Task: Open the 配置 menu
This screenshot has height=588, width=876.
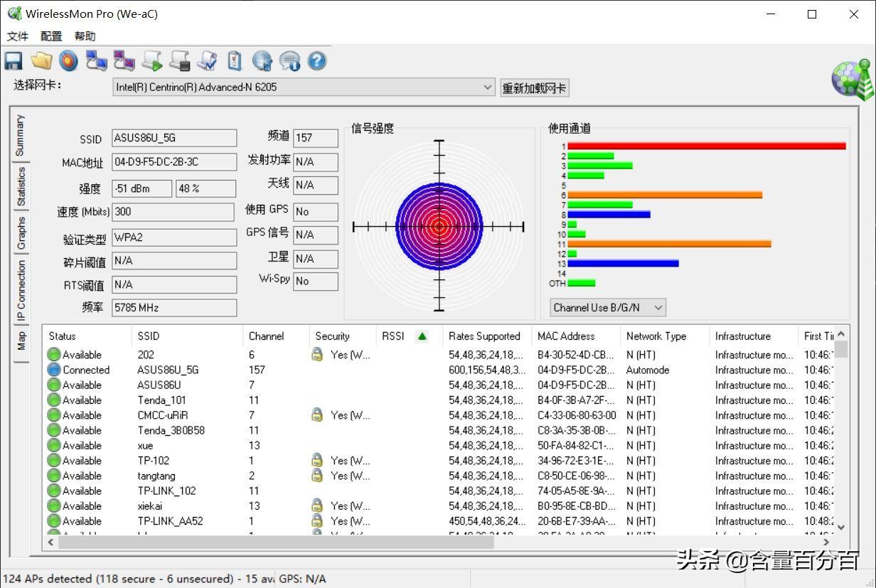Action: pyautogui.click(x=50, y=36)
